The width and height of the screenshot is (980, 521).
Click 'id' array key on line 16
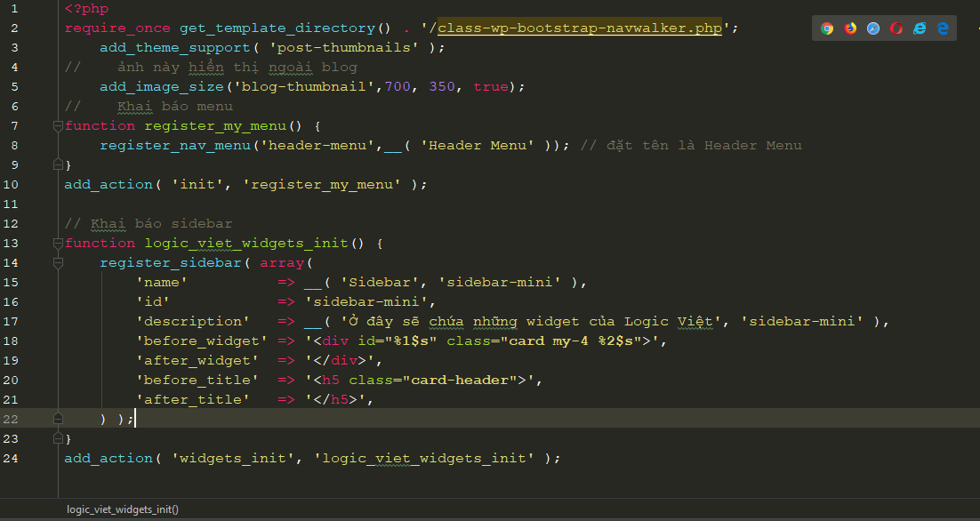tap(153, 301)
